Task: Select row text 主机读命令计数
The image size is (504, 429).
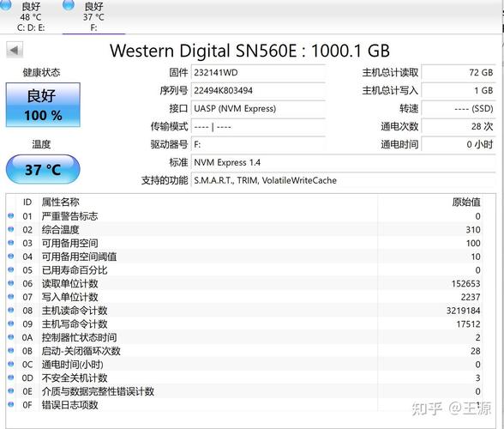Action: 75,311
